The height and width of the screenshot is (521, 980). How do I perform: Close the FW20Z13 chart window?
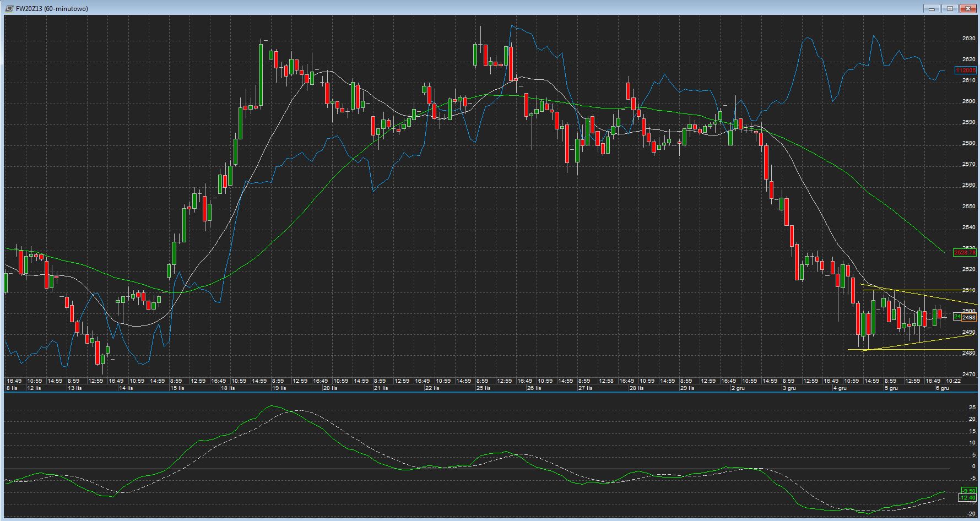point(968,8)
